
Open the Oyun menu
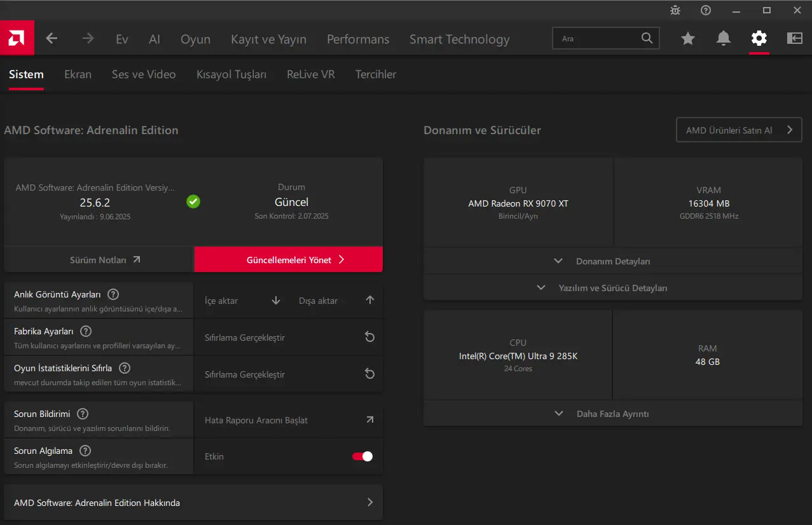pos(195,39)
